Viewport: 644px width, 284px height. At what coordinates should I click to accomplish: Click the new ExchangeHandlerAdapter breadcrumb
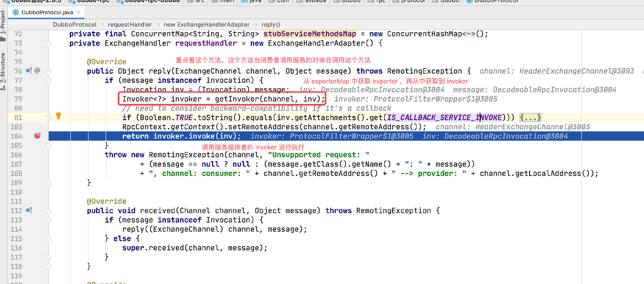tap(207, 25)
